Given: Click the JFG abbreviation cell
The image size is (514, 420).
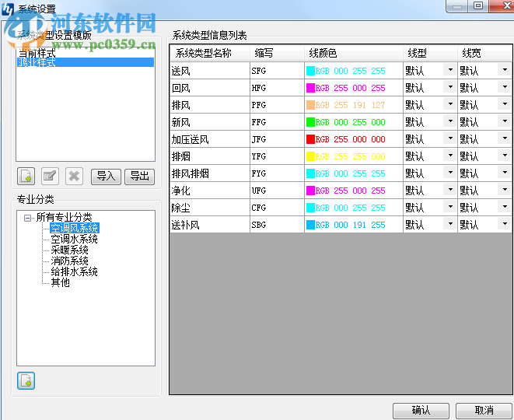Looking at the screenshot, I should (278, 139).
